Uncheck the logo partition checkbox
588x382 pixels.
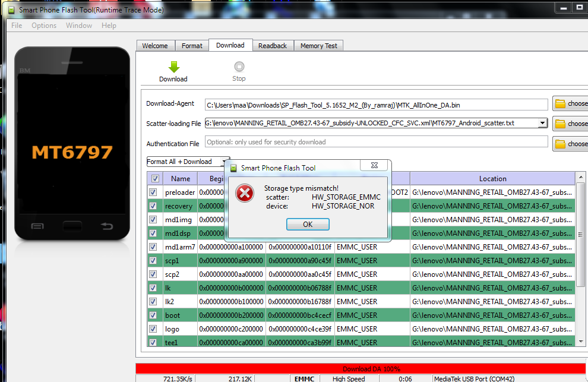coord(153,329)
